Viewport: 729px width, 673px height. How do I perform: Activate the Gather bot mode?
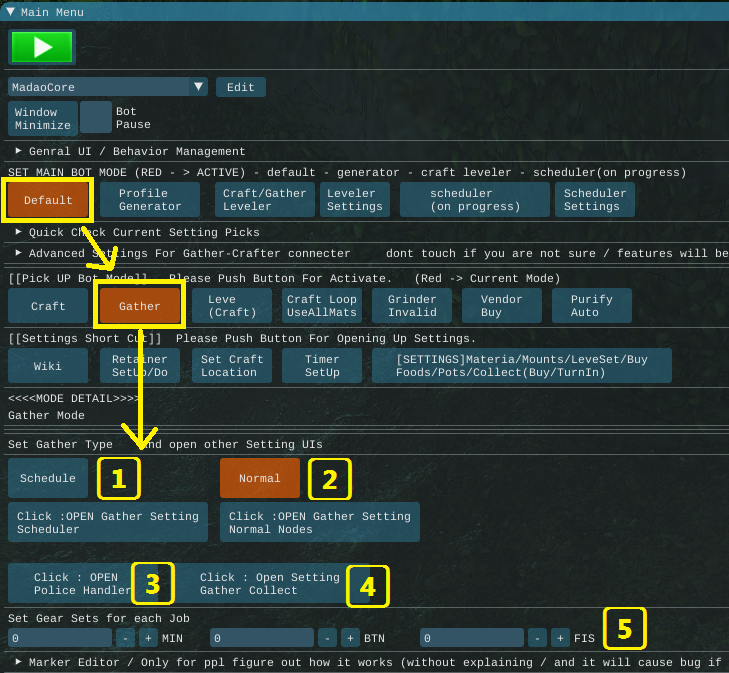tap(139, 306)
